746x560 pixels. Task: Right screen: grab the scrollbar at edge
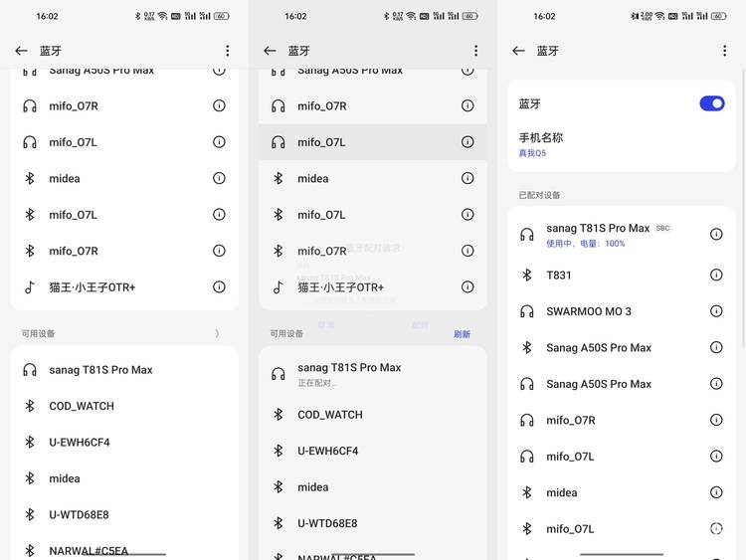[x=743, y=208]
